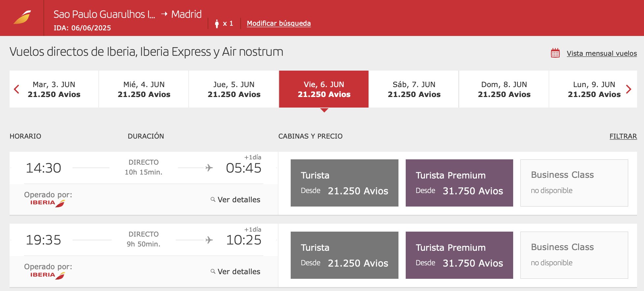This screenshot has height=291, width=644.
Task: Click magnifier icon on 19:35 flight details
Action: tap(213, 271)
